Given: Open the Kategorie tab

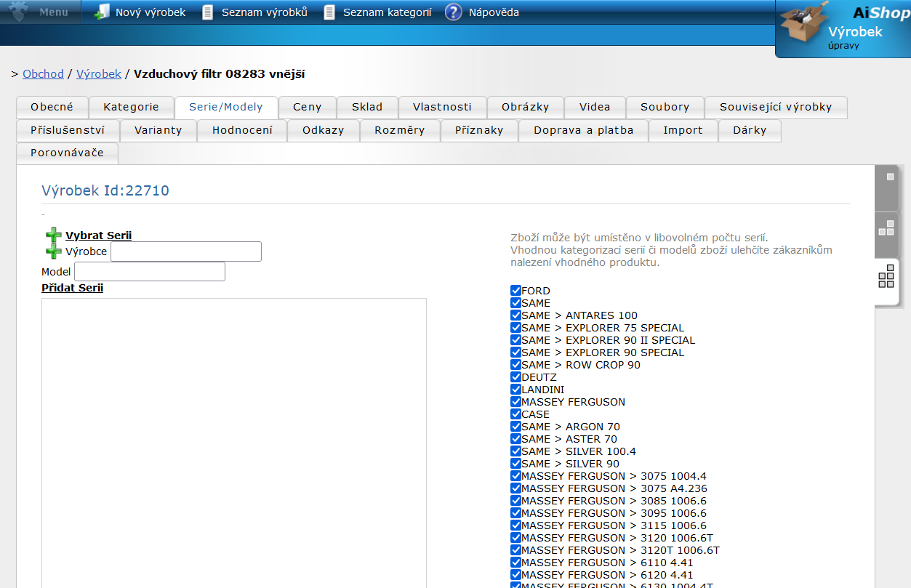Looking at the screenshot, I should (132, 107).
